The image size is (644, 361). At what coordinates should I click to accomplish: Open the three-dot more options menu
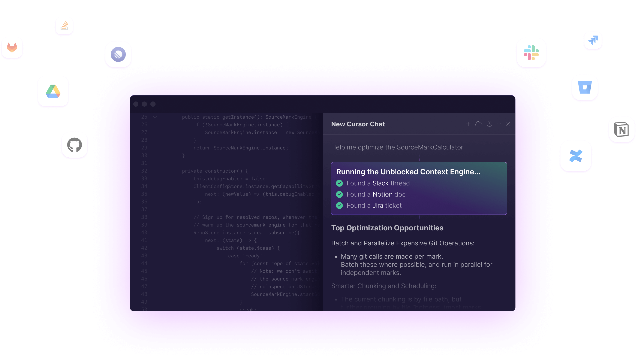499,124
